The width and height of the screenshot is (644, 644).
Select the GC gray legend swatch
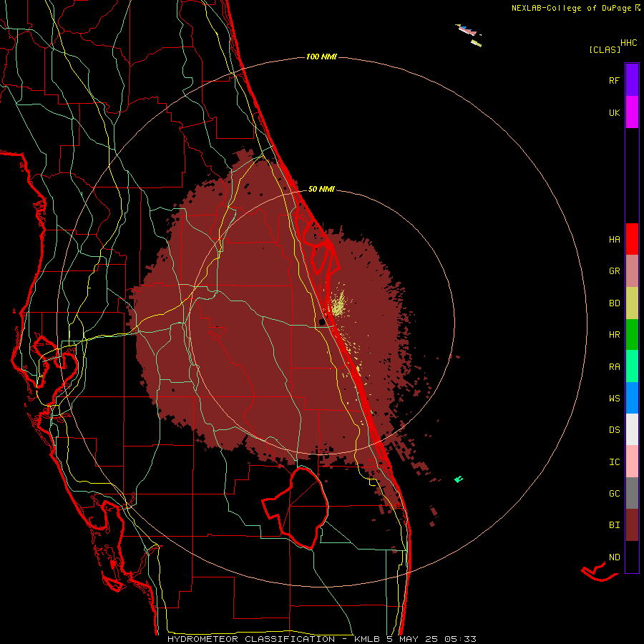click(632, 493)
